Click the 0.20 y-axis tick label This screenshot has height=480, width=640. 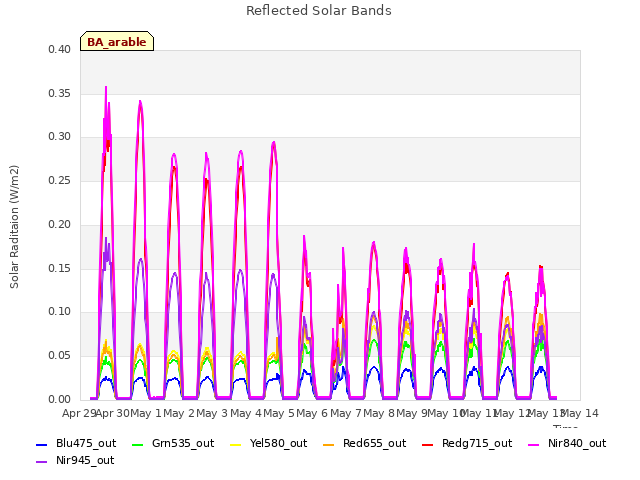pyautogui.click(x=60, y=224)
